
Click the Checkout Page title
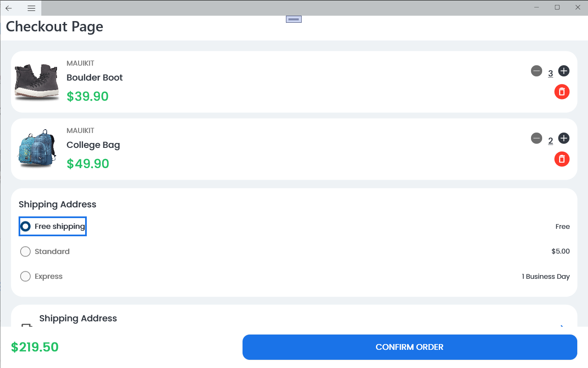point(55,26)
